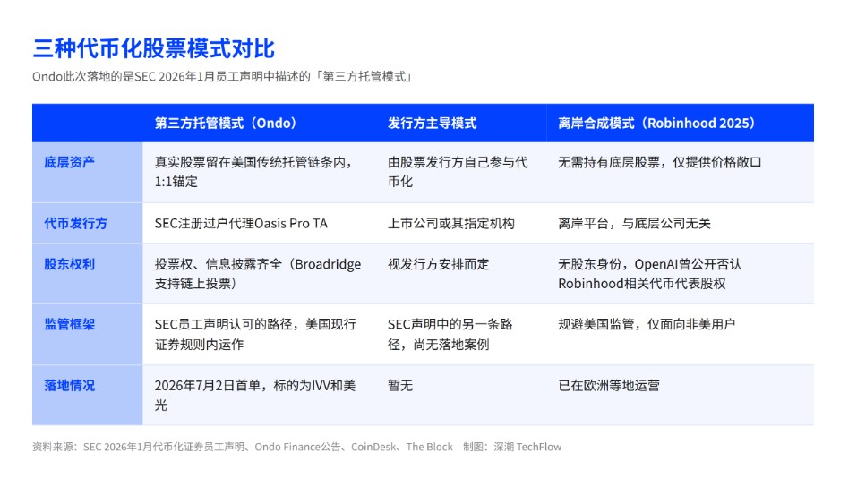Click cell SEC注册过户代理Oasis Pro TA
Screen dimensions: 857x504
pyautogui.click(x=241, y=223)
